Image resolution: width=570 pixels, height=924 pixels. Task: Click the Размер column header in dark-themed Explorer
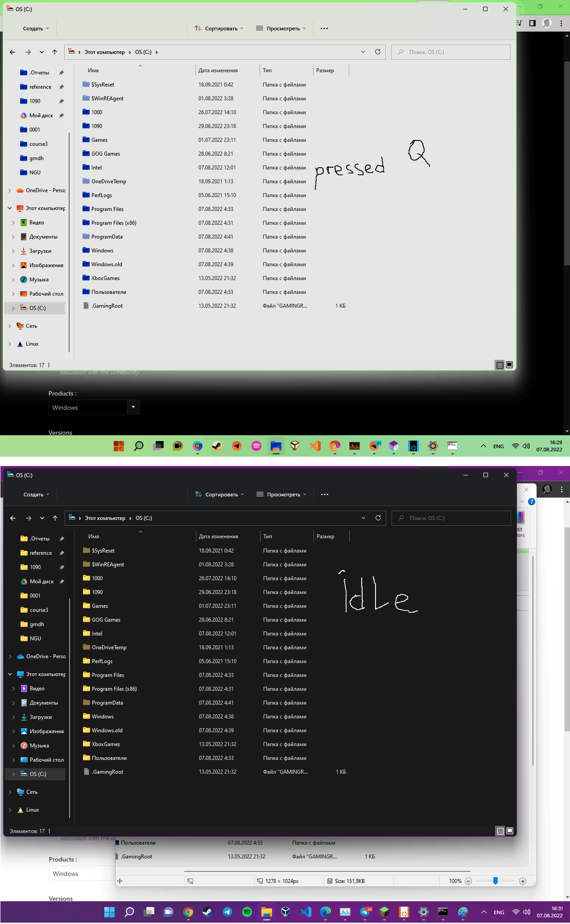326,536
